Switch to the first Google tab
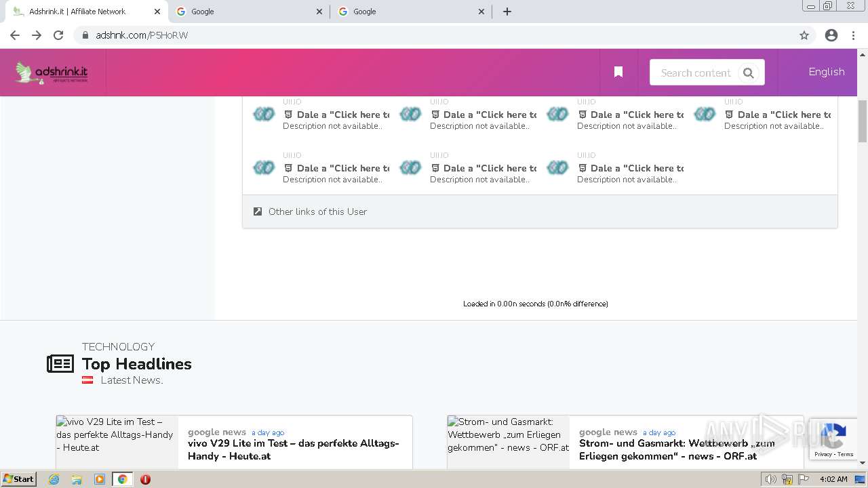This screenshot has width=868, height=488. (250, 12)
